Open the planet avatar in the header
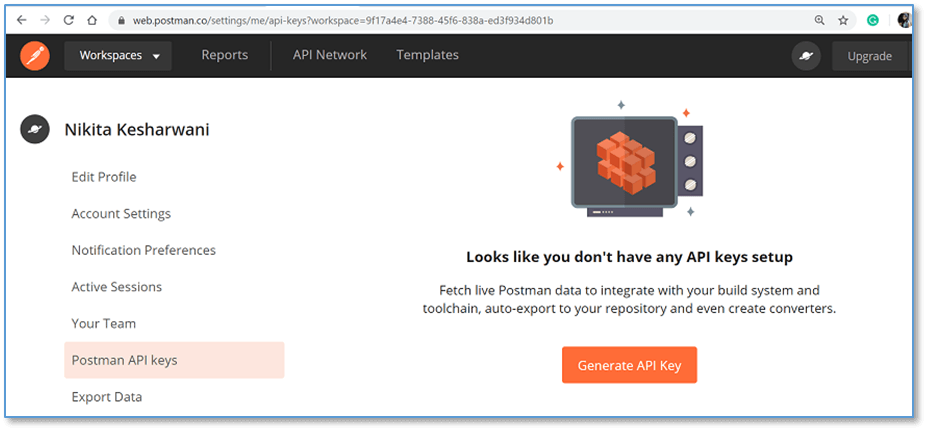The height and width of the screenshot is (431, 927). coord(806,56)
